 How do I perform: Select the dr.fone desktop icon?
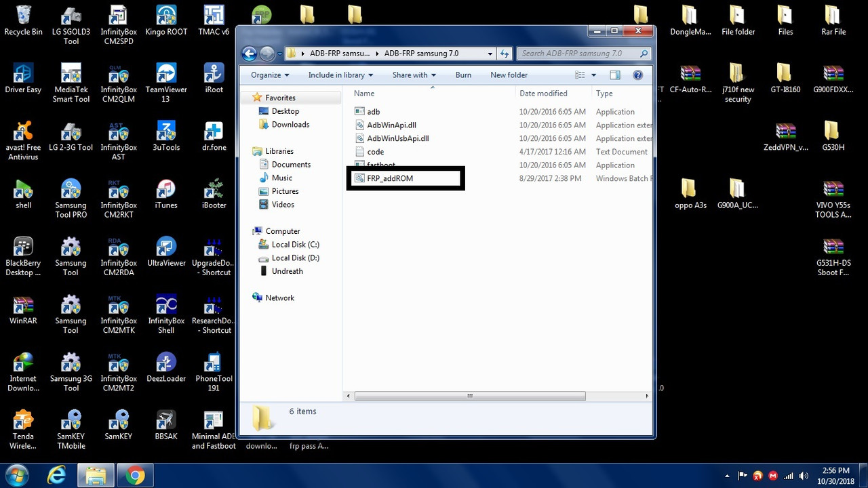tap(214, 136)
